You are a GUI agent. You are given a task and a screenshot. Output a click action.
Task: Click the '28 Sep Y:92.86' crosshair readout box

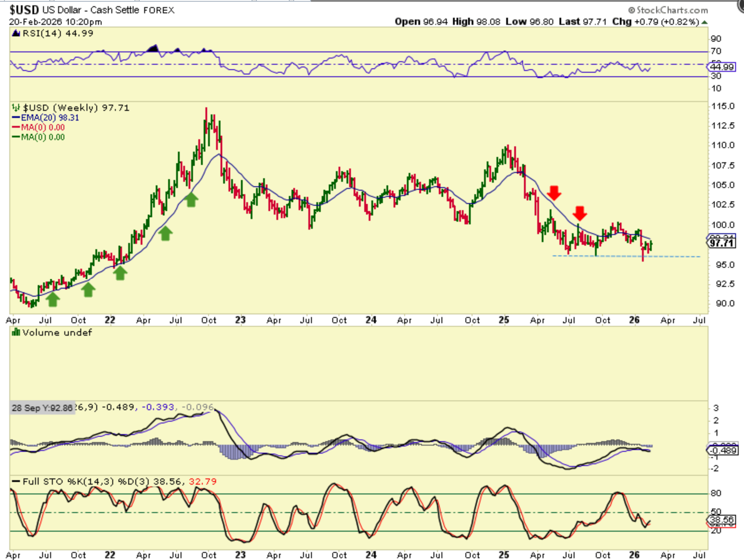click(43, 408)
